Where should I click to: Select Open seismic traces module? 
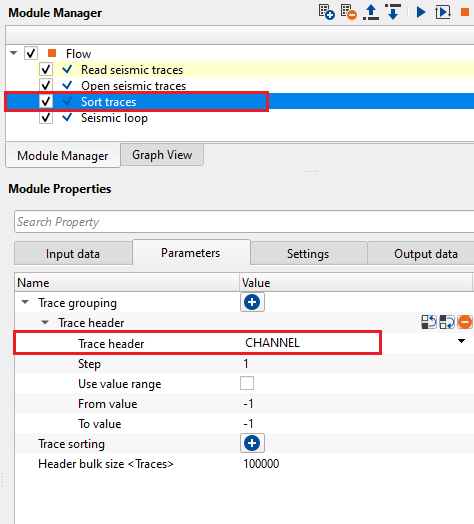[x=133, y=86]
